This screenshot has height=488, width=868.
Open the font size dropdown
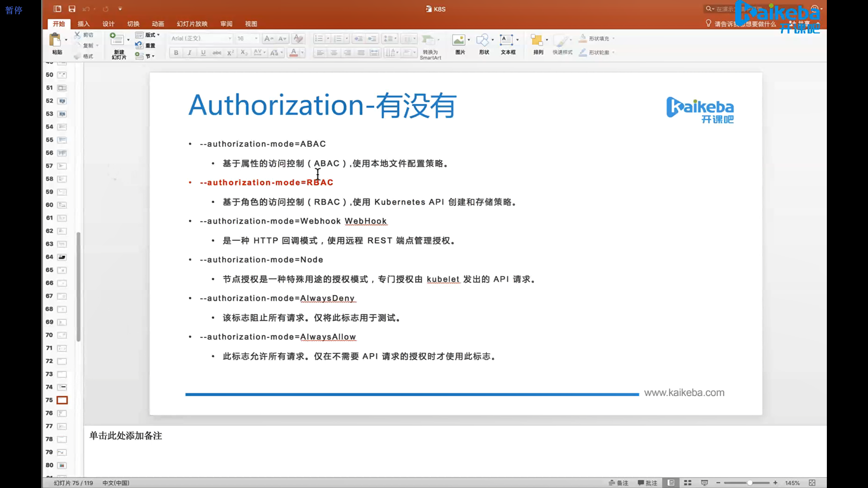256,38
